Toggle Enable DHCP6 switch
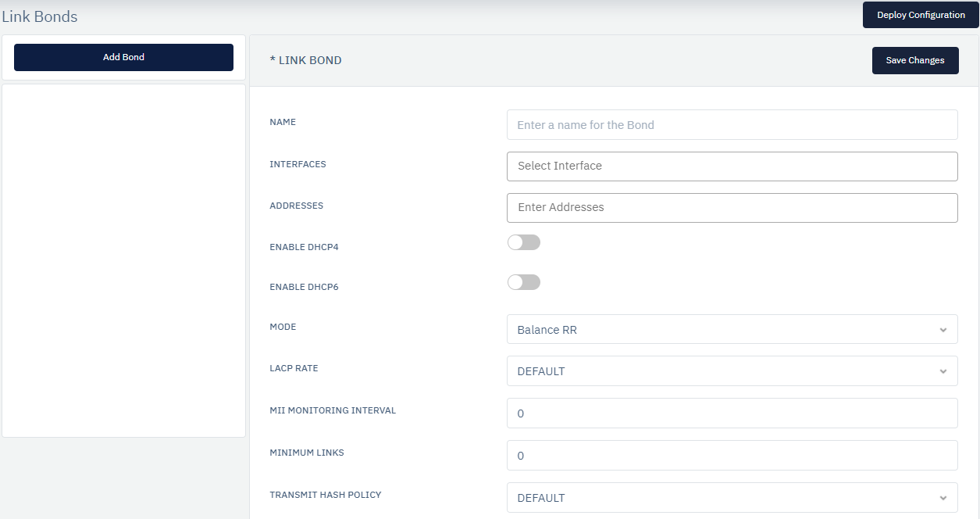This screenshot has height=519, width=980. tap(524, 282)
